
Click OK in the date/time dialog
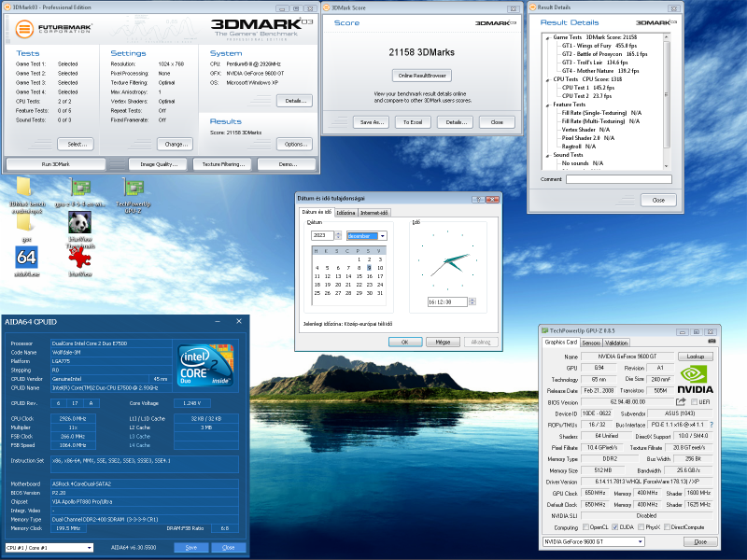[x=405, y=342]
